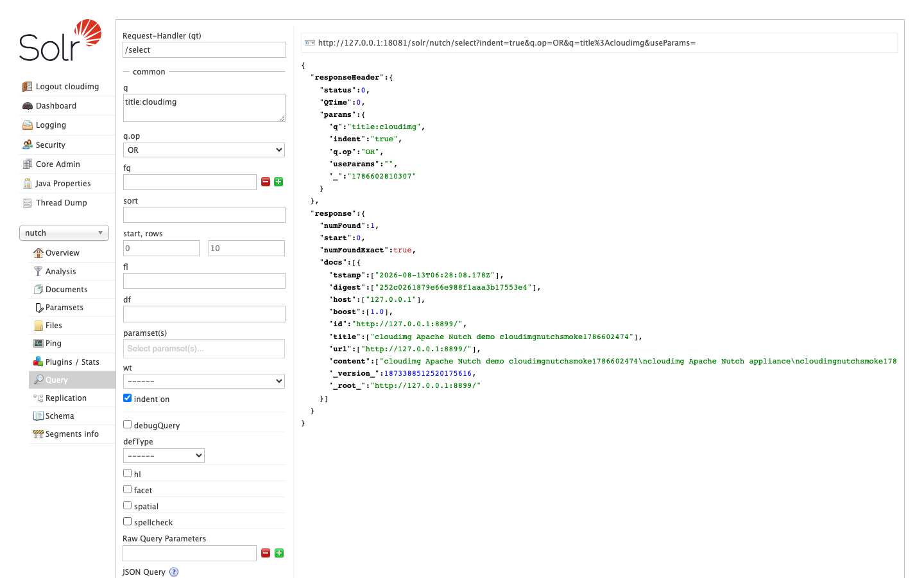Click the fq filter query field
The height and width of the screenshot is (578, 924).
[190, 182]
